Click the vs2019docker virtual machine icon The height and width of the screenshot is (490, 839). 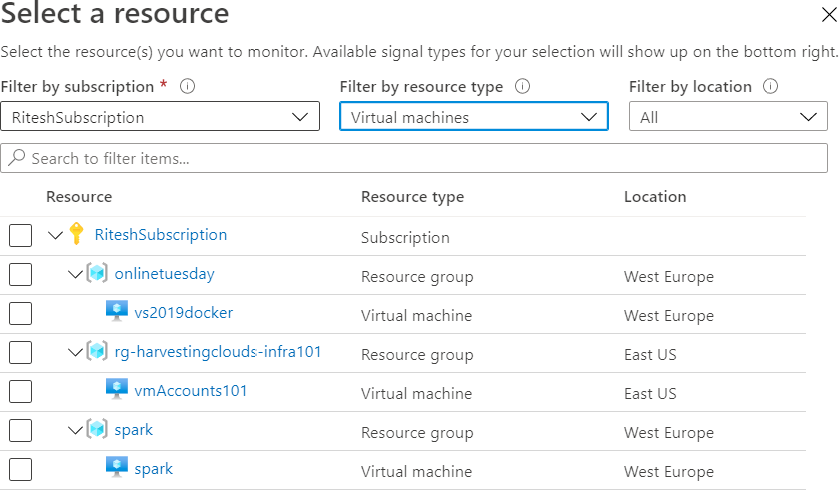coord(117,313)
